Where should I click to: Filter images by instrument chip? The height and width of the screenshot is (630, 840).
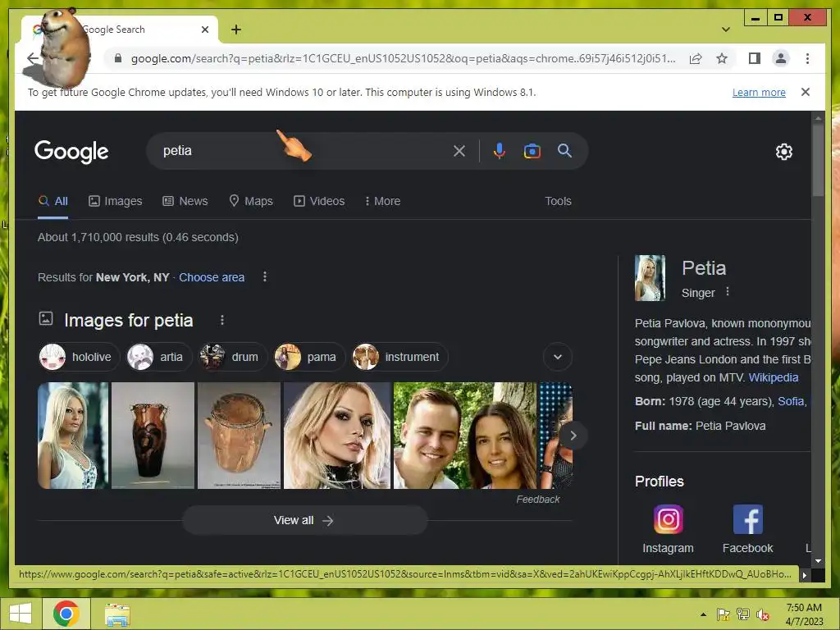point(399,357)
